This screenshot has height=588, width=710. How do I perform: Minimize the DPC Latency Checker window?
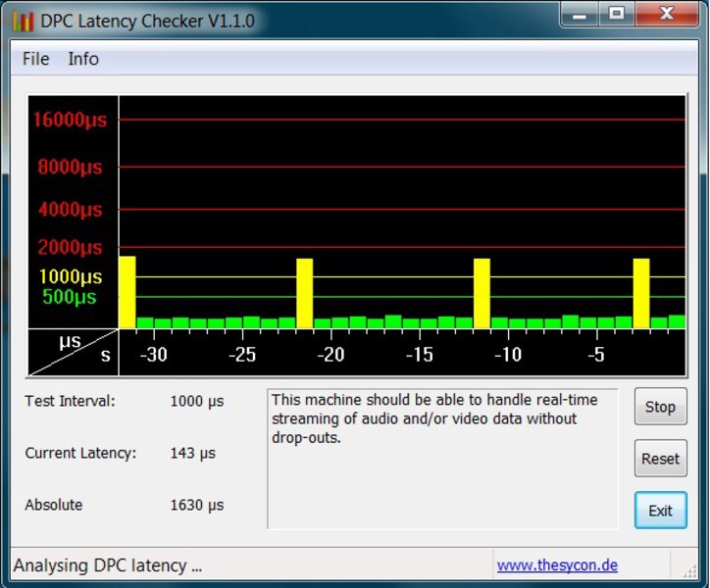click(580, 15)
